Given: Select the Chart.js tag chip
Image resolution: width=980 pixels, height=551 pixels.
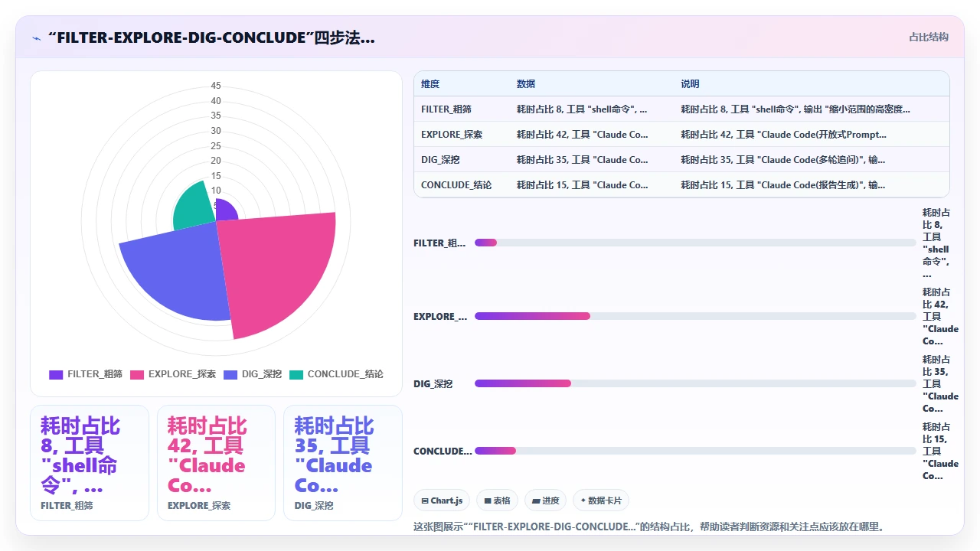Looking at the screenshot, I should pos(442,500).
